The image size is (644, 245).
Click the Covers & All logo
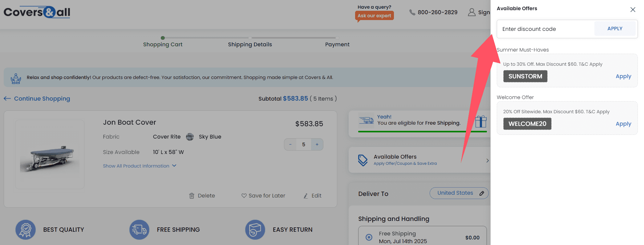tap(37, 12)
